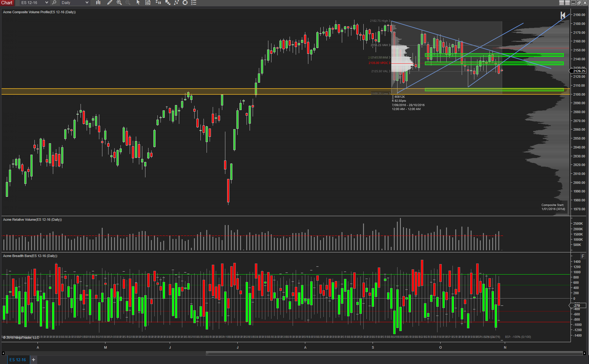Open the data box icon

coord(148,2)
